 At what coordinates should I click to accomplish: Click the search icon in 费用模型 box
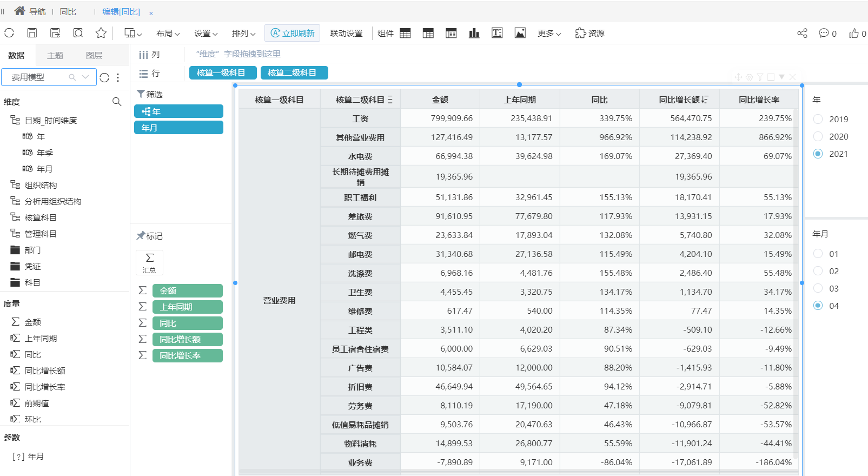[x=72, y=77]
